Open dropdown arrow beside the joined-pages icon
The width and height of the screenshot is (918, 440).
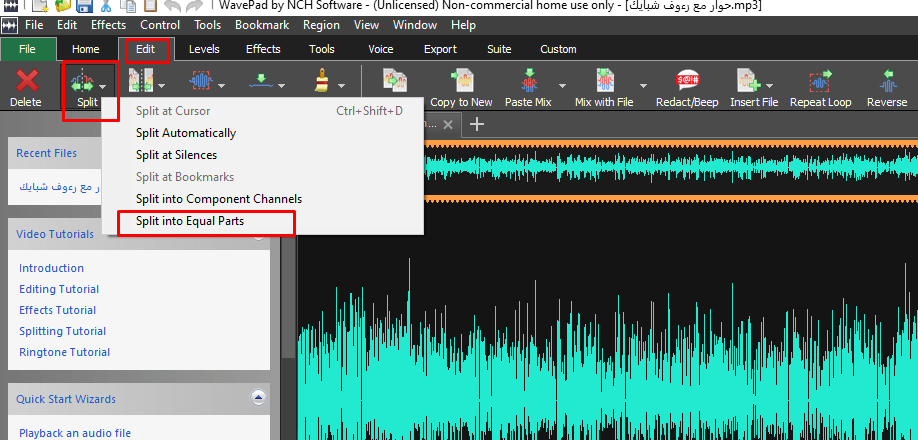click(162, 86)
